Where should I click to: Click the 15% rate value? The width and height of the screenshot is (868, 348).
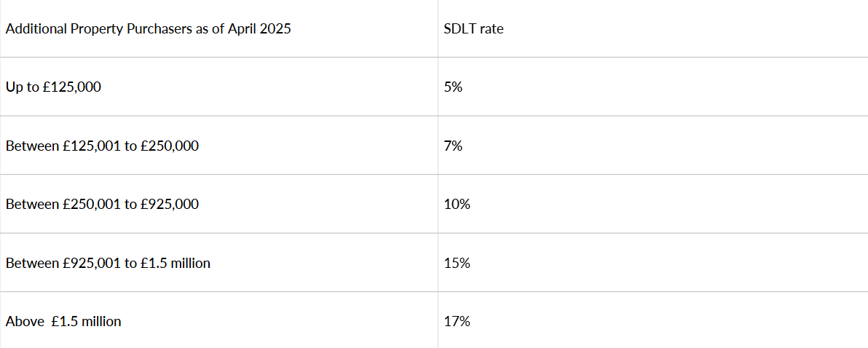pos(457,264)
